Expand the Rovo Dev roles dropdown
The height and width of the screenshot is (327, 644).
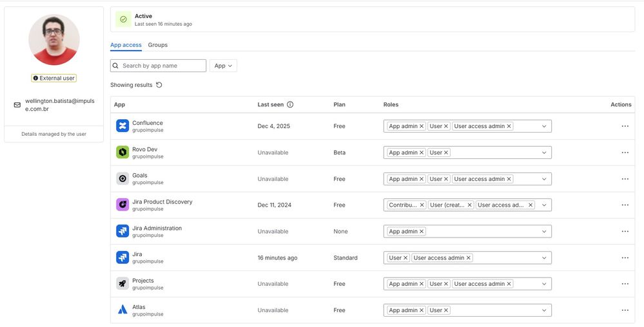(544, 153)
